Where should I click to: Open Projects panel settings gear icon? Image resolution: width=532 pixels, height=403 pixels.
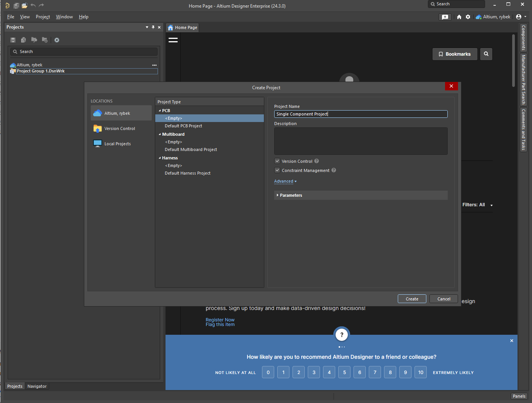(x=57, y=40)
